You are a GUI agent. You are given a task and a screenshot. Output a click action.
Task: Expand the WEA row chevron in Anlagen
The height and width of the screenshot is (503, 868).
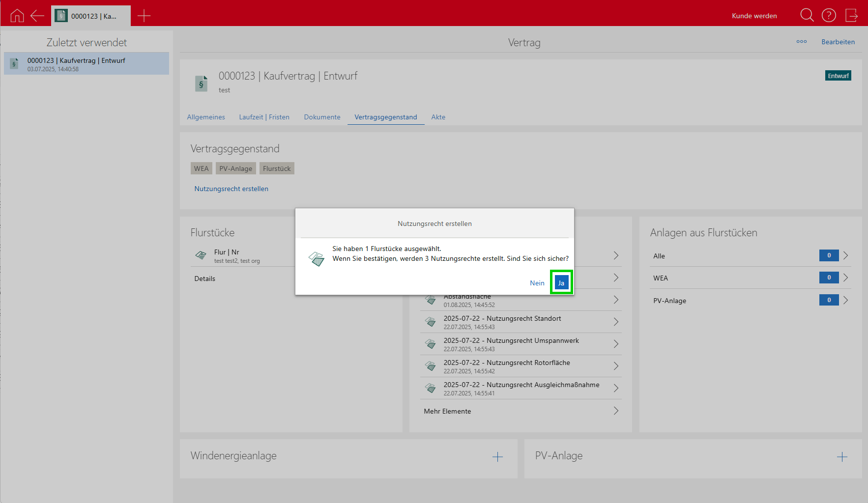845,278
